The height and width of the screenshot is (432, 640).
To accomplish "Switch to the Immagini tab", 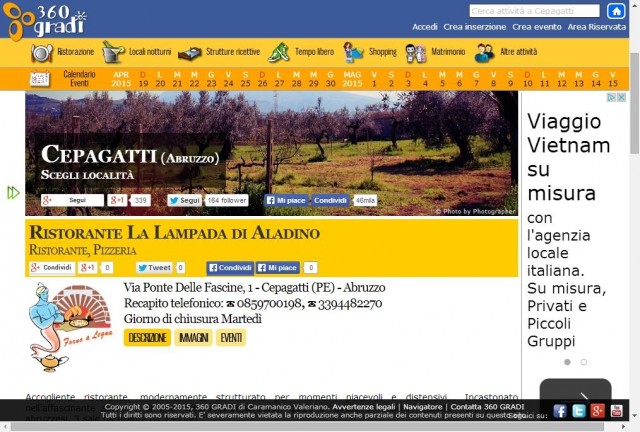I will click(193, 338).
